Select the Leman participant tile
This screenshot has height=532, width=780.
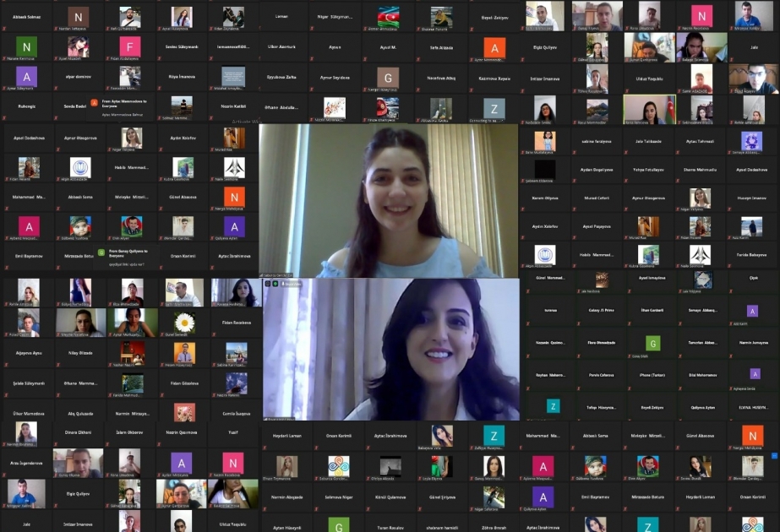pos(281,17)
